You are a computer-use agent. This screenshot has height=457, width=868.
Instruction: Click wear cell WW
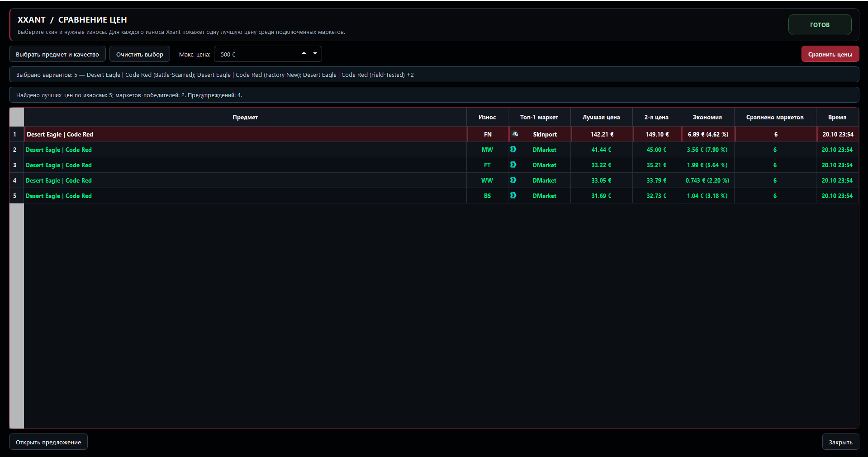point(487,180)
